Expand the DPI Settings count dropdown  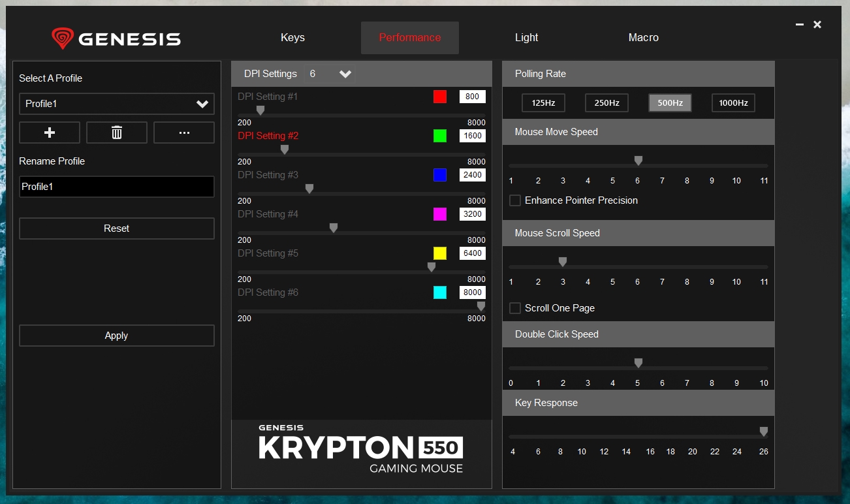click(331, 74)
